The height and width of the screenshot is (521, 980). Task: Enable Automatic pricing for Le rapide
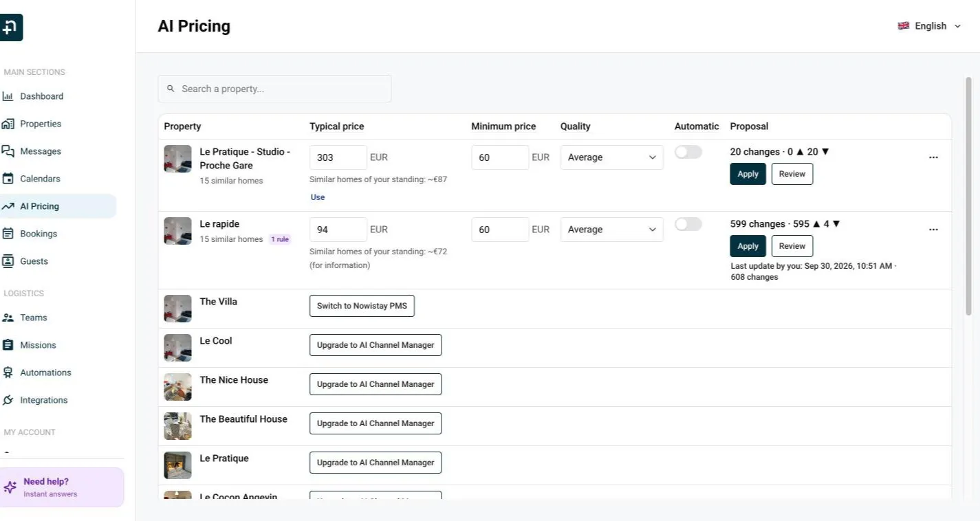click(x=688, y=224)
